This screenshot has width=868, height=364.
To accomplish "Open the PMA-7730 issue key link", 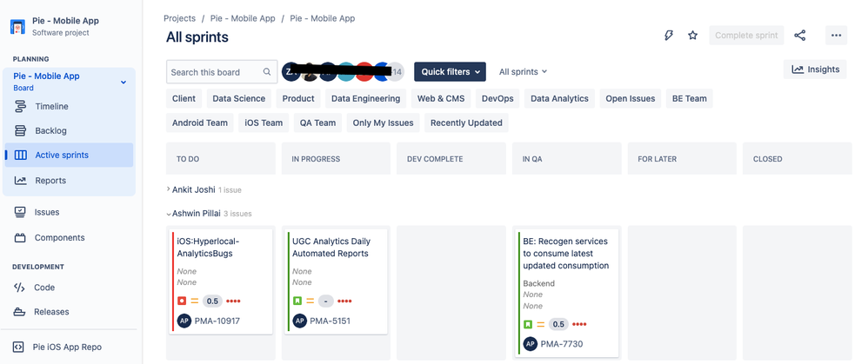I will click(x=561, y=344).
